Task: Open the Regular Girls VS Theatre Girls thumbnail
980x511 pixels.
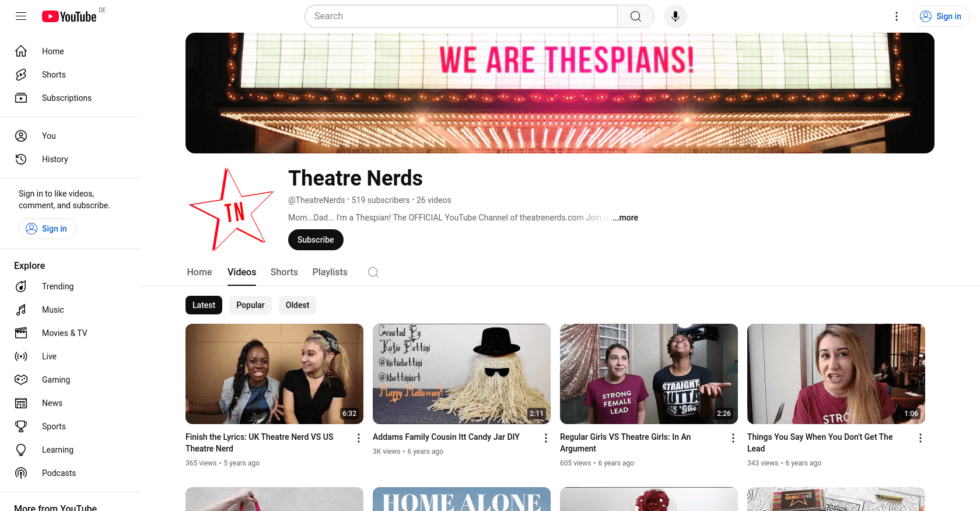Action: (649, 374)
